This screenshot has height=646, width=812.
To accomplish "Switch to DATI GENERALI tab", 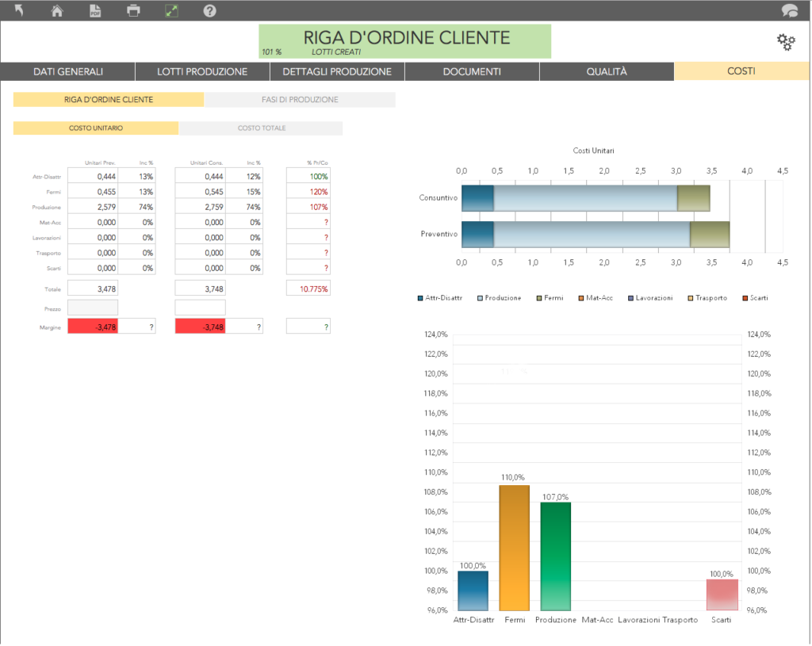I will tap(67, 71).
